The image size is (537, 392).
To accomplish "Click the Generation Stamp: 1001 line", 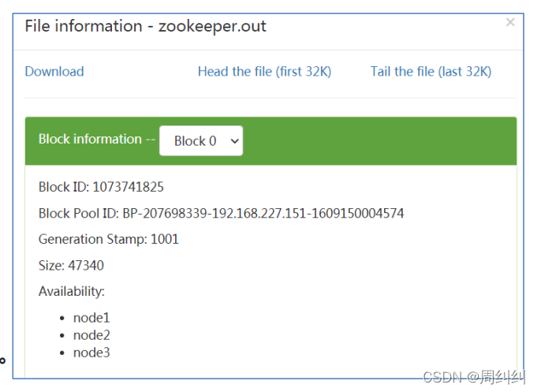I will pyautogui.click(x=109, y=239).
